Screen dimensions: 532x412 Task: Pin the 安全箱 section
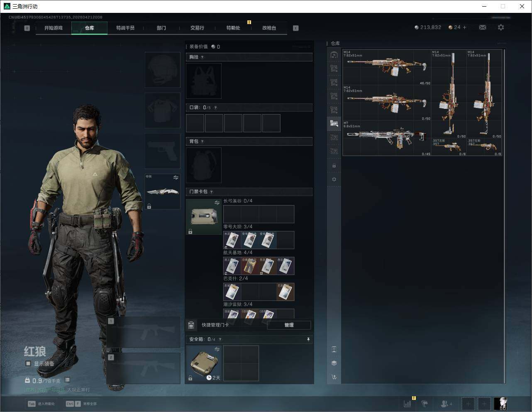308,340
